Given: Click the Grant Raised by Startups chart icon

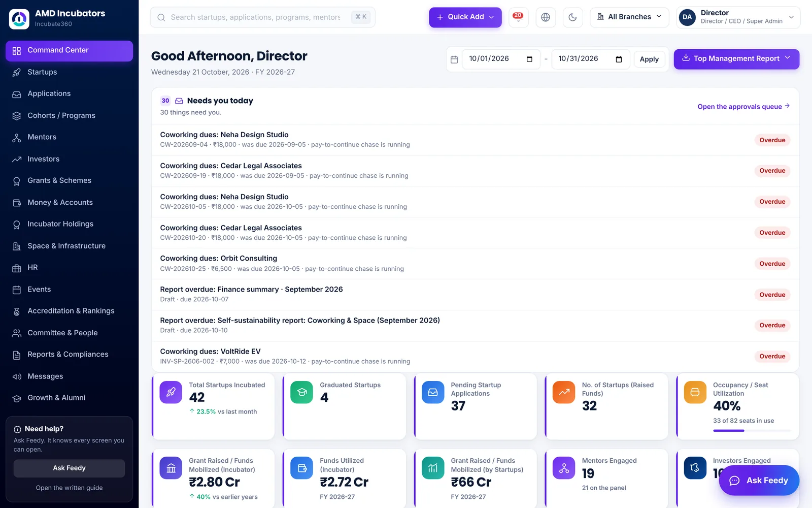Looking at the screenshot, I should pyautogui.click(x=433, y=468).
